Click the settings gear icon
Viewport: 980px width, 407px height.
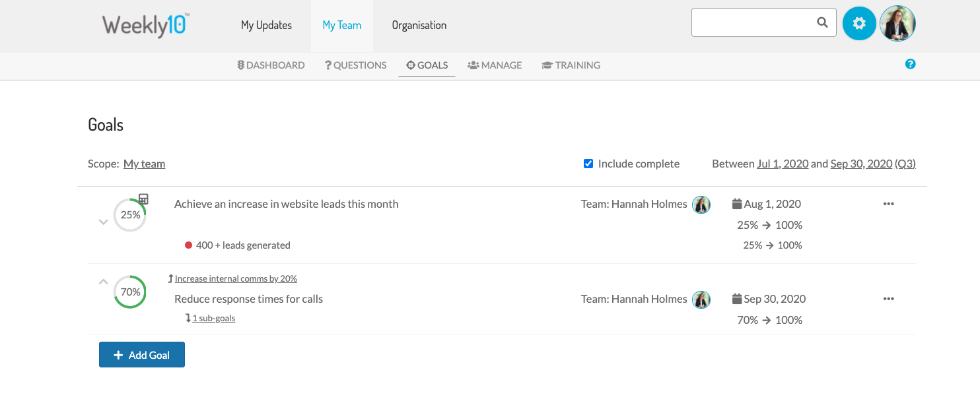pyautogui.click(x=858, y=24)
